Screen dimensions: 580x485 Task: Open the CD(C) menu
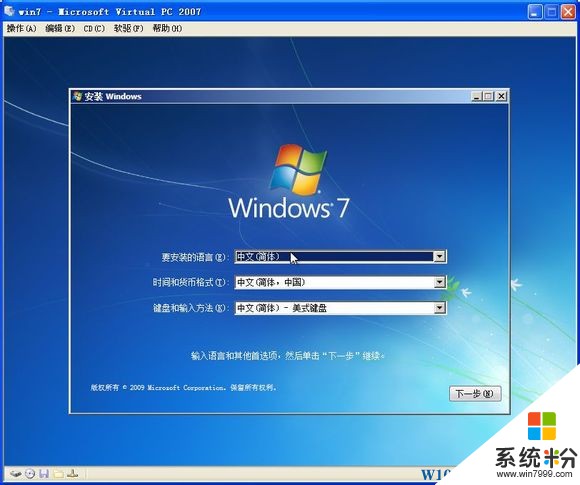94,28
